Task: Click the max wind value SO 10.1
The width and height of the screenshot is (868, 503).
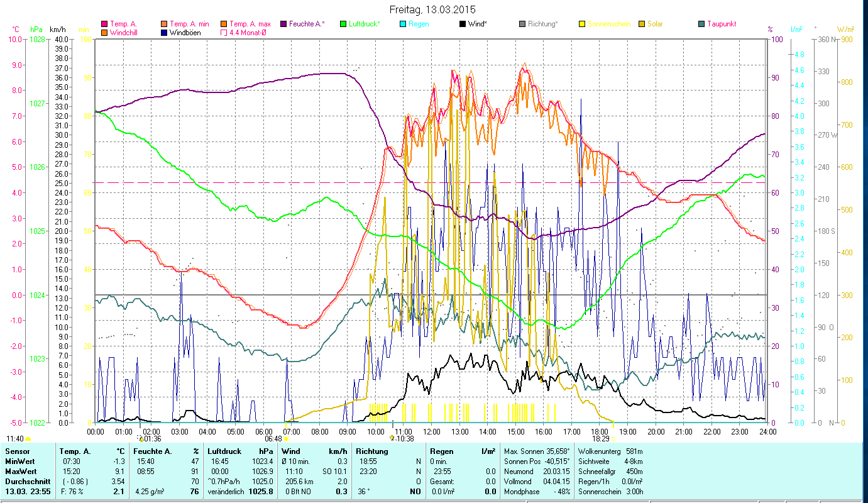Action: coord(334,471)
